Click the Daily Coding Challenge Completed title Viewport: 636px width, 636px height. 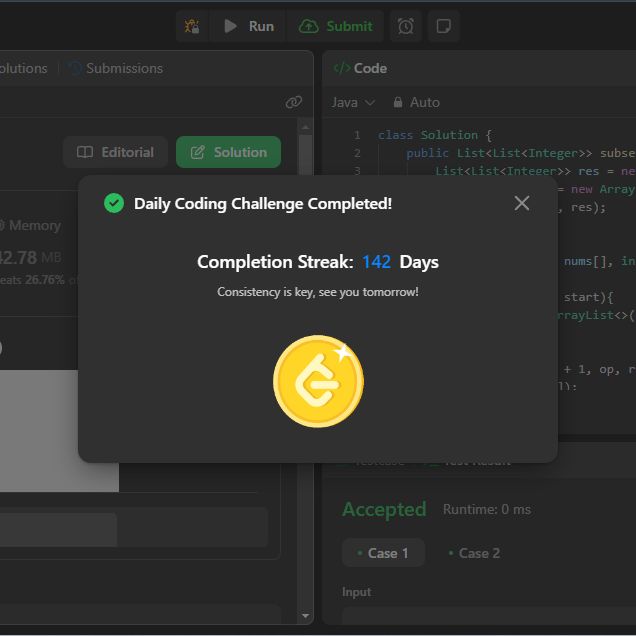pos(263,204)
